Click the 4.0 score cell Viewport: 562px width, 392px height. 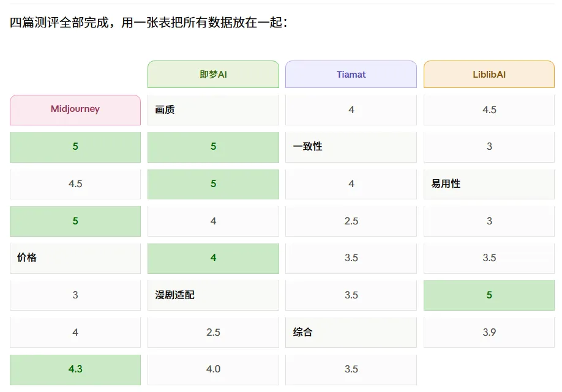(x=213, y=370)
